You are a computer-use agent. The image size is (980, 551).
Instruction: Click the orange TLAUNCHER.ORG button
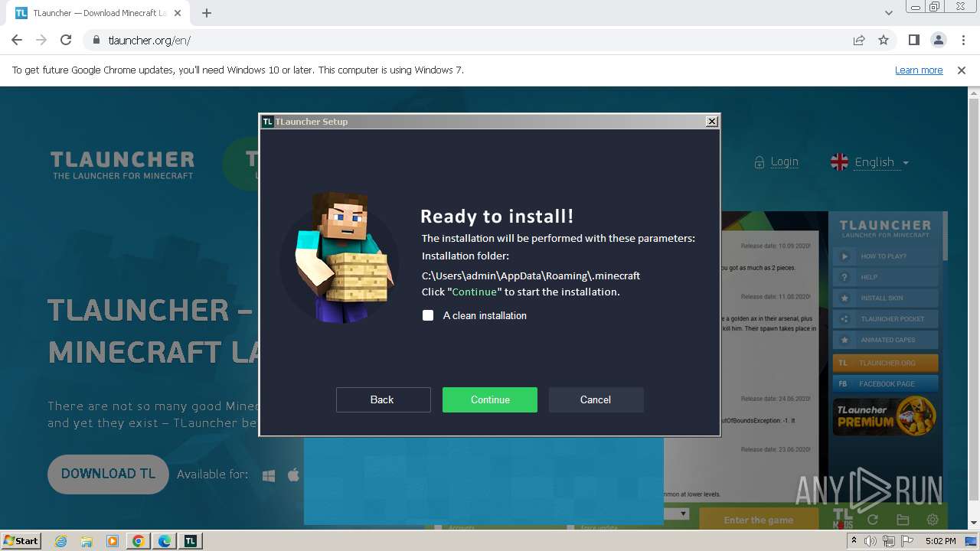click(885, 363)
